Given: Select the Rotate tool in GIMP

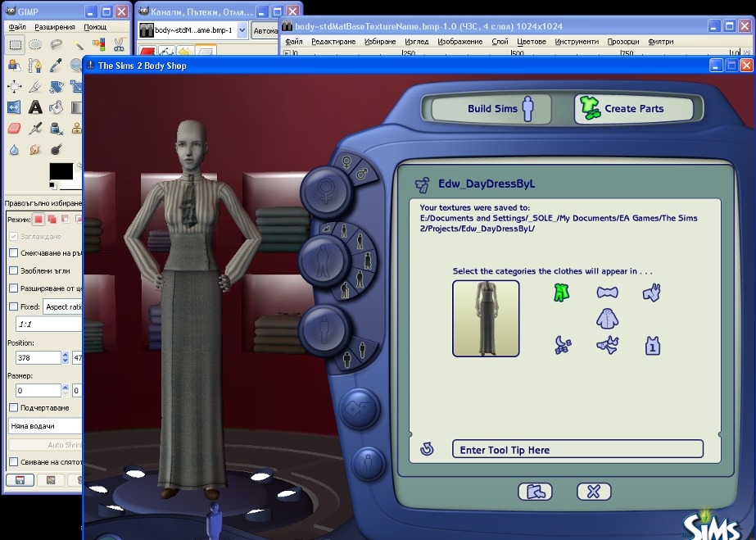Looking at the screenshot, I should coord(56,86).
